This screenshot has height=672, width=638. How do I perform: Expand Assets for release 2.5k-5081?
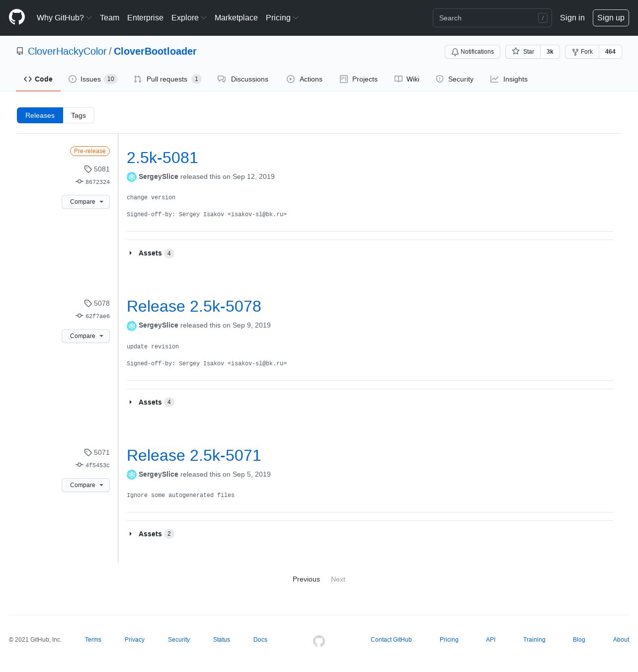[151, 253]
